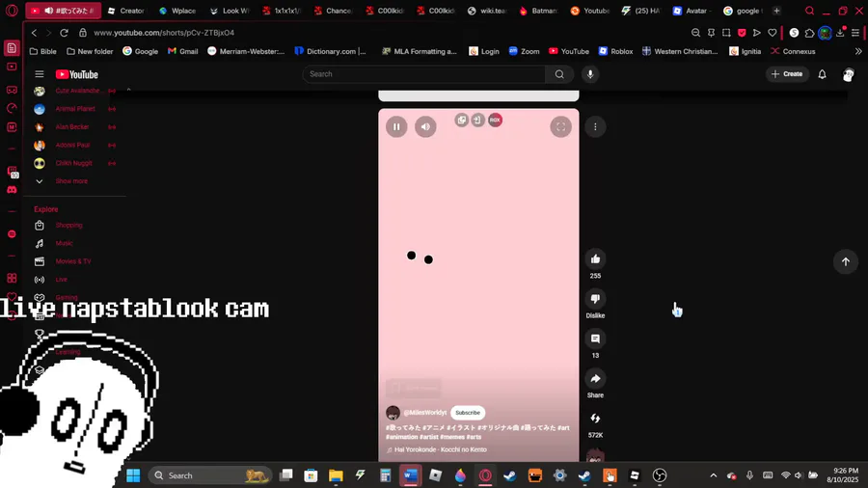
Task: Open the Create menu
Action: point(787,74)
